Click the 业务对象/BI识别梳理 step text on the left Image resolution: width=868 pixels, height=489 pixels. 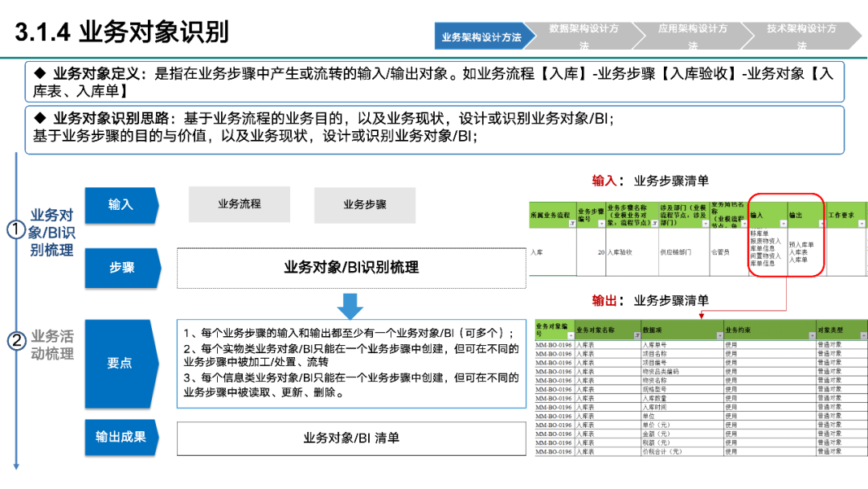tap(51, 232)
